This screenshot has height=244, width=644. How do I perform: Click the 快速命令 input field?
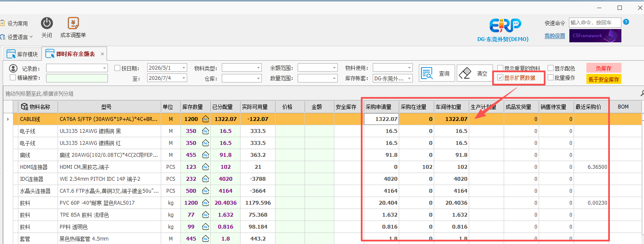click(595, 23)
